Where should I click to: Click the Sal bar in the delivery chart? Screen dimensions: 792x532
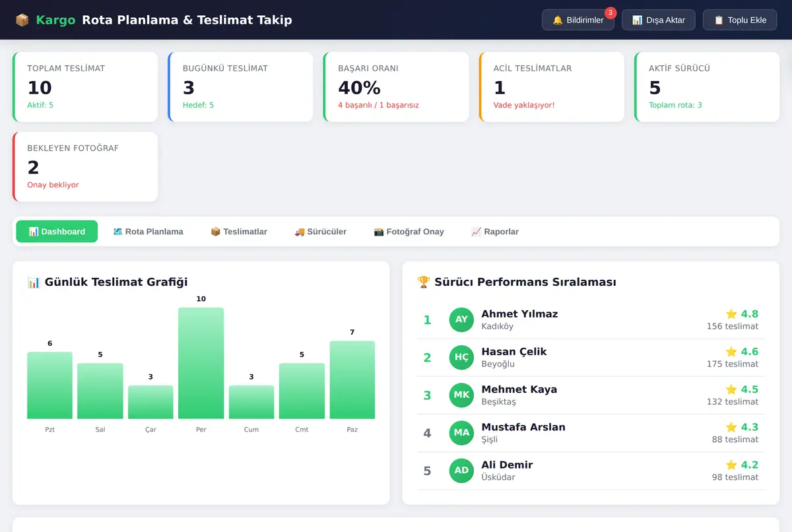(x=100, y=391)
